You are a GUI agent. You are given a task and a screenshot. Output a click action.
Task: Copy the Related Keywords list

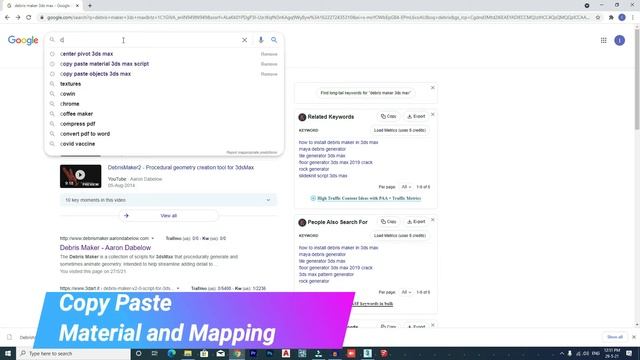click(389, 116)
